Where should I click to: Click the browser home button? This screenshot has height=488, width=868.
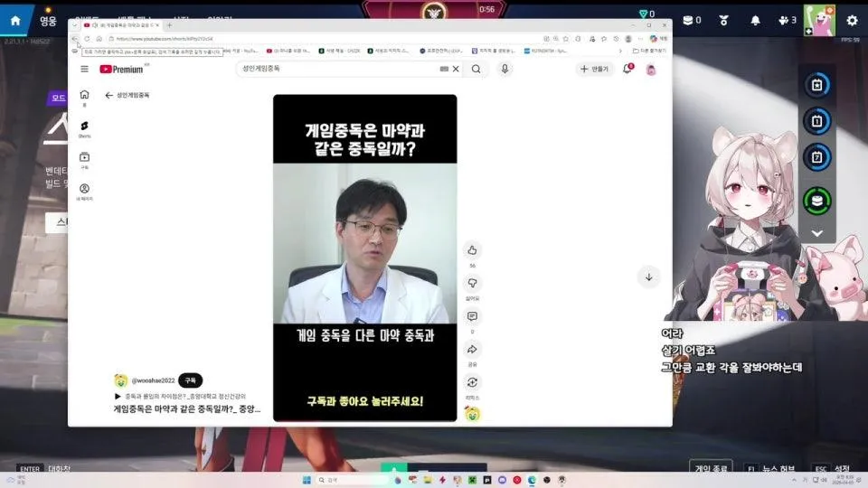click(x=99, y=39)
